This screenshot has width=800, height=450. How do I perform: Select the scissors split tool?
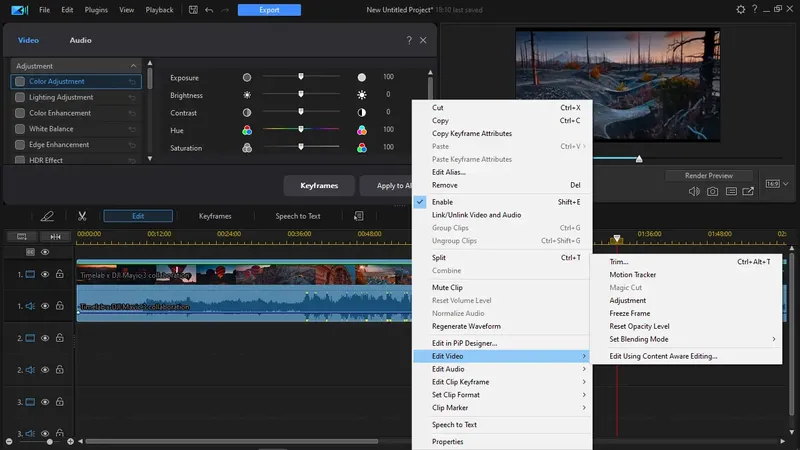[x=82, y=216]
